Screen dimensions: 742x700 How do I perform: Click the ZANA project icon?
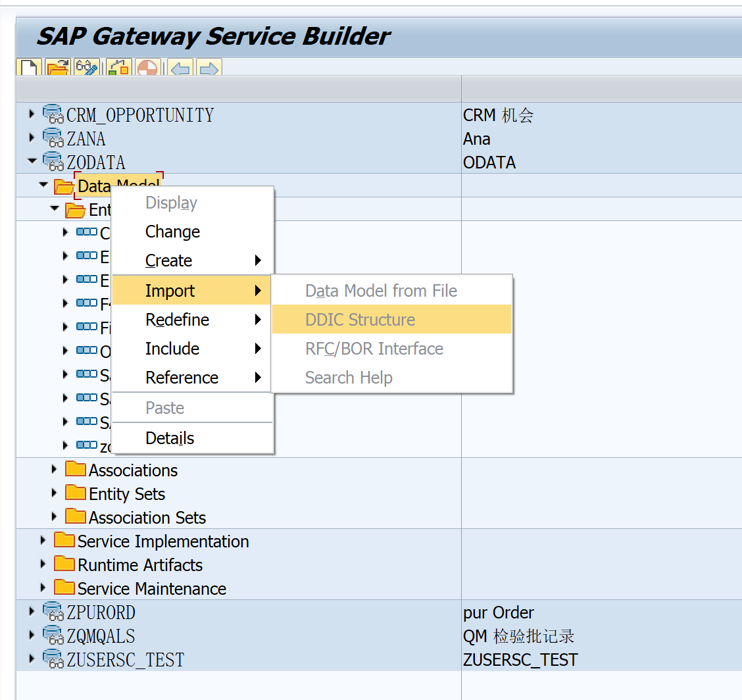click(53, 137)
